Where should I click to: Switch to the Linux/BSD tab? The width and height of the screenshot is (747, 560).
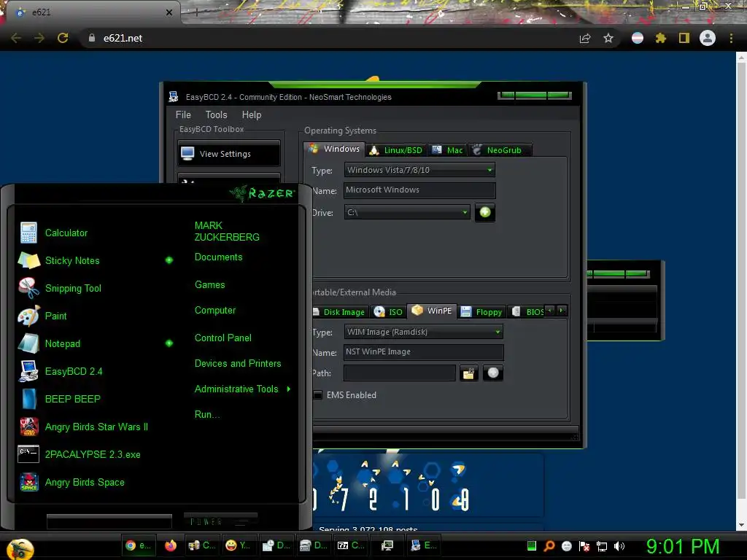point(396,150)
